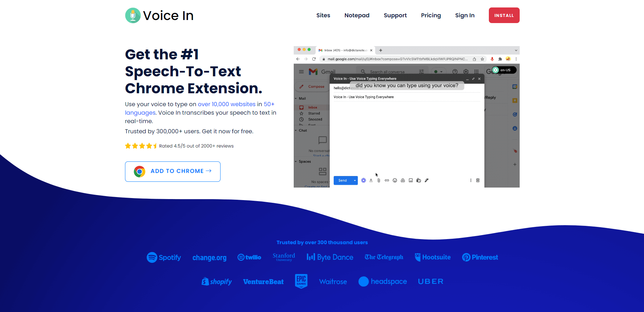Viewport: 644px width, 312px height.
Task: Click the discard draft trash icon in demo
Action: (x=478, y=180)
